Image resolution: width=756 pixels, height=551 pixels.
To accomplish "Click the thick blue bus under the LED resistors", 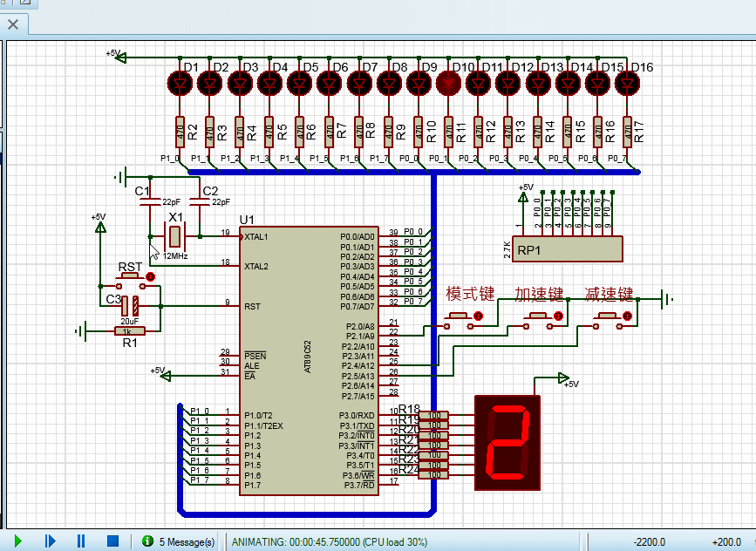I will 413,172.
